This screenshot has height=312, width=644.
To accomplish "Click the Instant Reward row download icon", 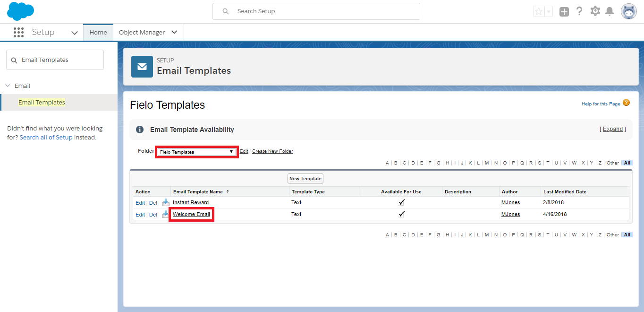I will click(165, 202).
